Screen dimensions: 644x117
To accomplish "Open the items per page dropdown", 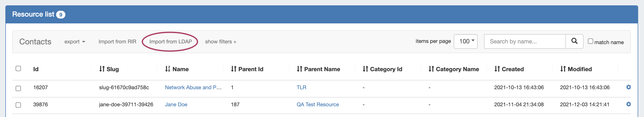I will tap(465, 41).
